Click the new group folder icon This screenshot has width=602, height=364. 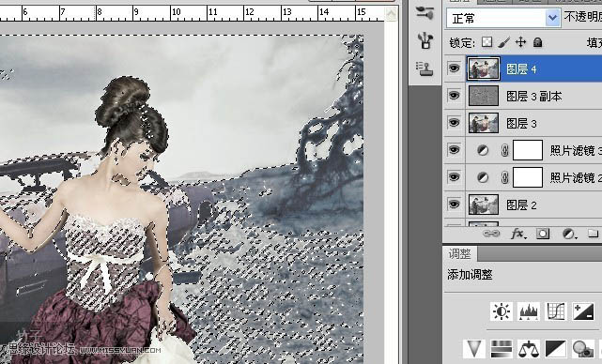coord(593,234)
